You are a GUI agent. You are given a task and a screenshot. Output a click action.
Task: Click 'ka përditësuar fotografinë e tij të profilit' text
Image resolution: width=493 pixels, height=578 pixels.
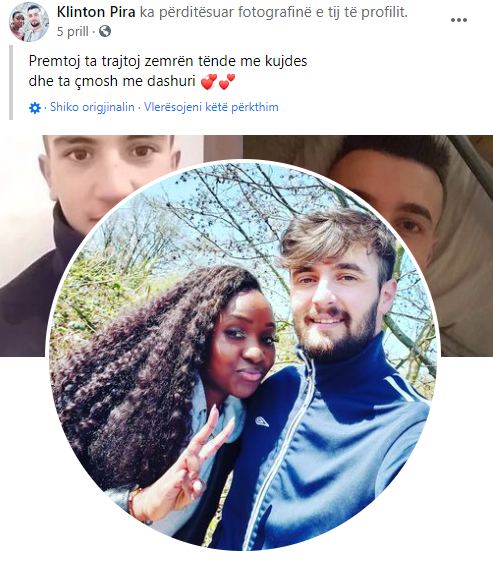click(x=274, y=12)
